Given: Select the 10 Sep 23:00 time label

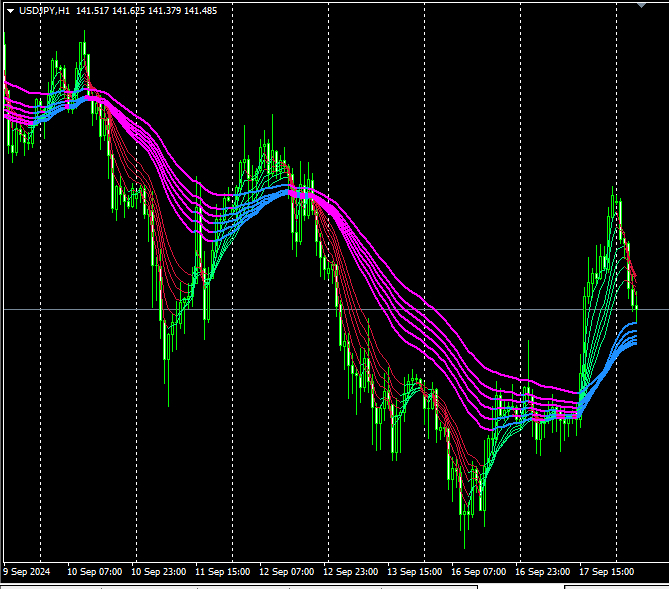Looking at the screenshot, I should tap(159, 572).
